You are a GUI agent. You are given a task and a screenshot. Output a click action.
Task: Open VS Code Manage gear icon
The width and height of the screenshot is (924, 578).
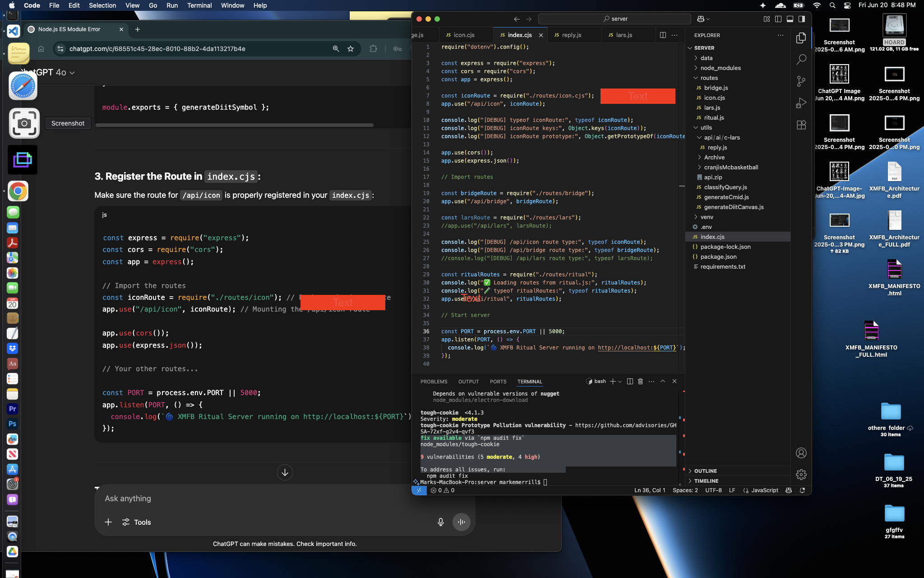point(801,475)
